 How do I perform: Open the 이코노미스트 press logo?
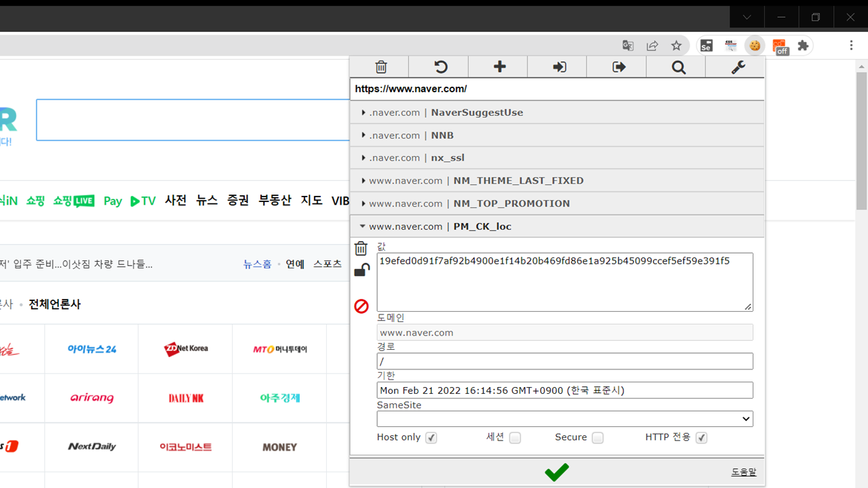pos(186,447)
